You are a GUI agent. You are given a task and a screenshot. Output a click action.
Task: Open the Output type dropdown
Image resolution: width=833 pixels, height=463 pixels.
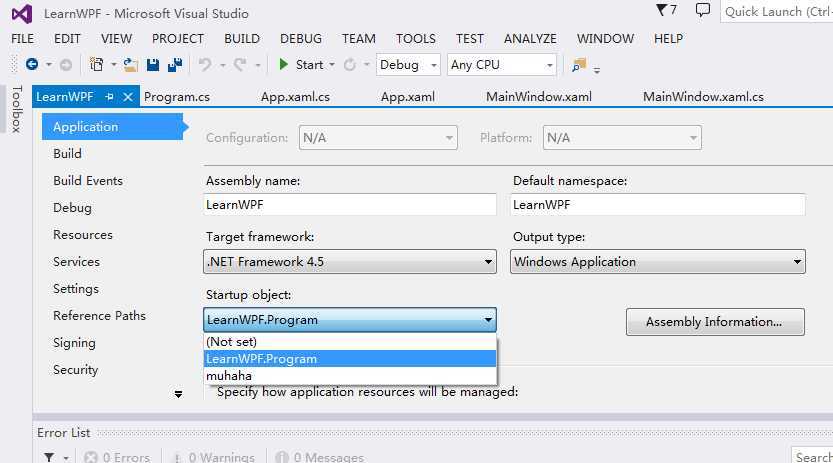(x=658, y=262)
